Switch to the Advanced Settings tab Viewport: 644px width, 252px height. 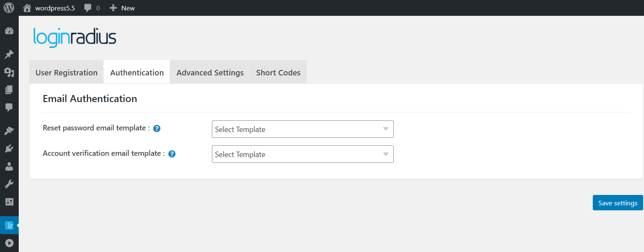coord(209,72)
